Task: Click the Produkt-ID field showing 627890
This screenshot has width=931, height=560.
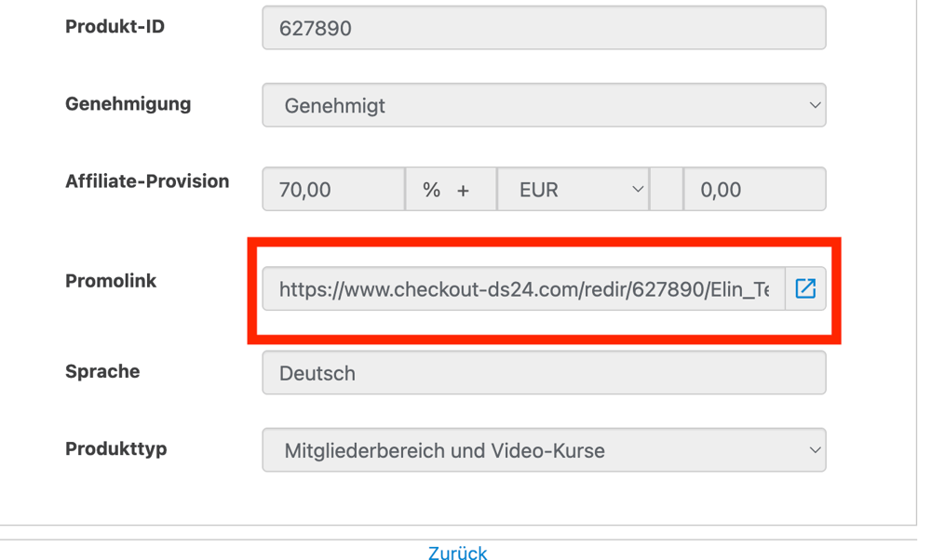Action: [543, 28]
